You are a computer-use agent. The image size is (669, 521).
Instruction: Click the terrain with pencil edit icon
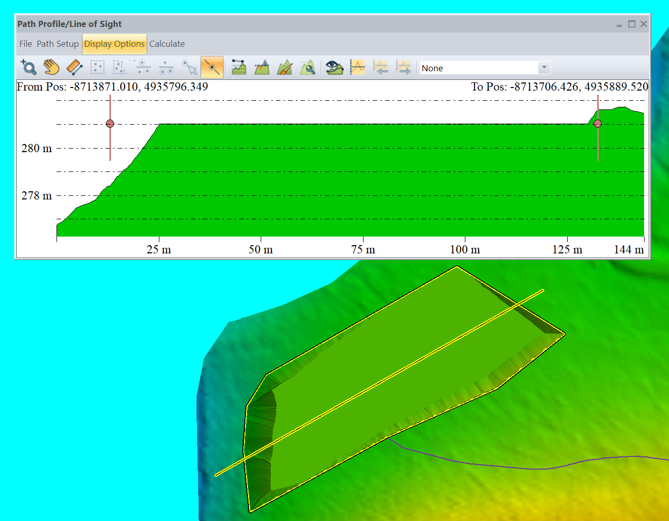[285, 67]
